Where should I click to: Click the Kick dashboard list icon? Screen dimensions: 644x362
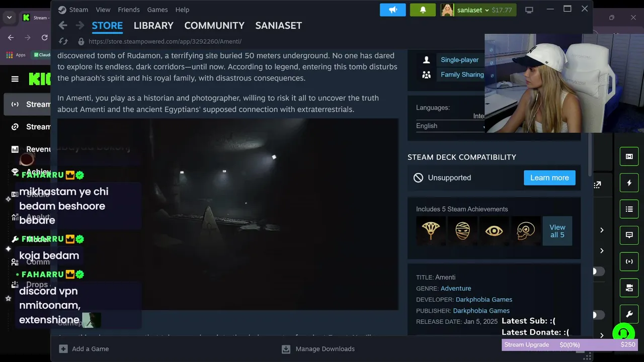click(x=629, y=209)
